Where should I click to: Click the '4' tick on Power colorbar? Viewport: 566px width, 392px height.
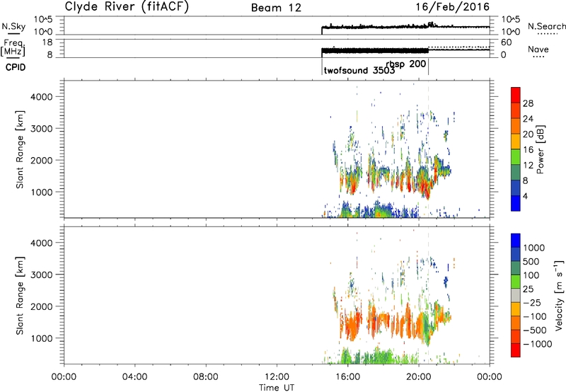tap(525, 196)
